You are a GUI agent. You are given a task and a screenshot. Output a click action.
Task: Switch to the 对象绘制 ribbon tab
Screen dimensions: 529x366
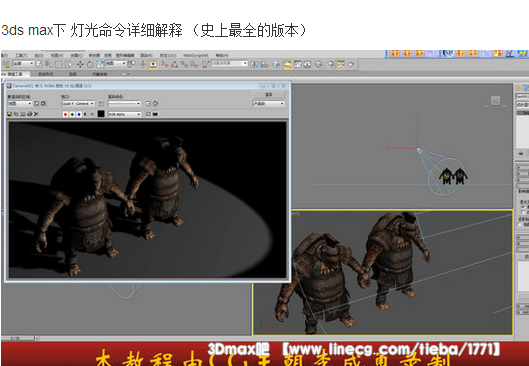100,74
